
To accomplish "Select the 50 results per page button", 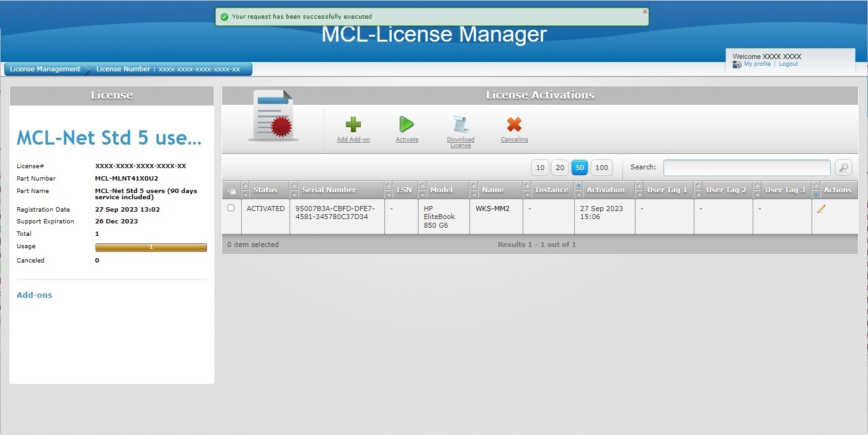I will coord(580,168).
